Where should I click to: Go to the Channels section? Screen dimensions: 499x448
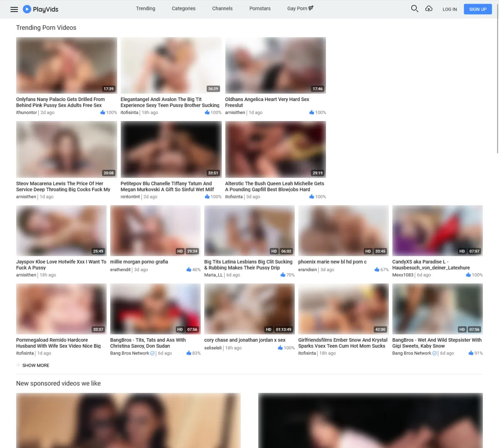[x=222, y=8]
